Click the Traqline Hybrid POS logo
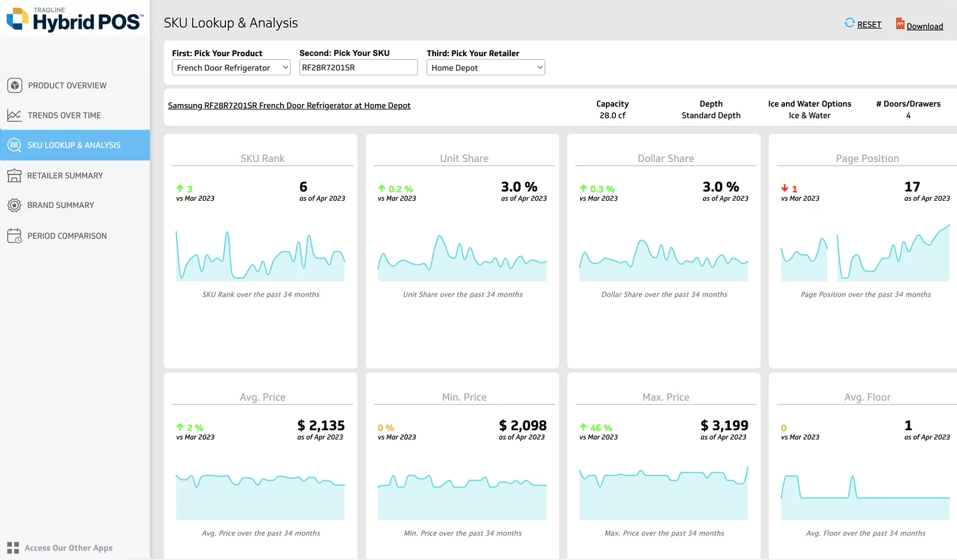Viewport: 957px width, 560px height. (75, 19)
